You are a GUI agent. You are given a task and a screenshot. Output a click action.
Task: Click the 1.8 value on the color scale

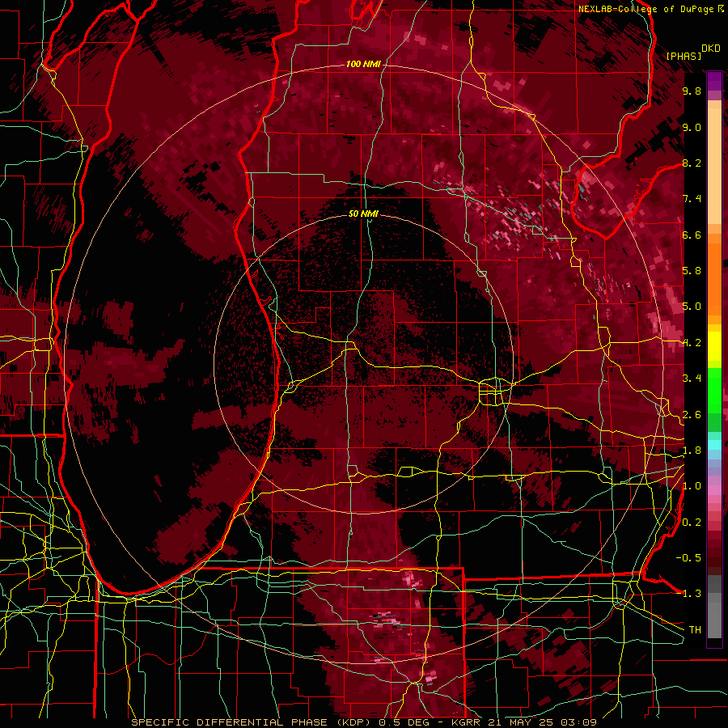(x=692, y=451)
